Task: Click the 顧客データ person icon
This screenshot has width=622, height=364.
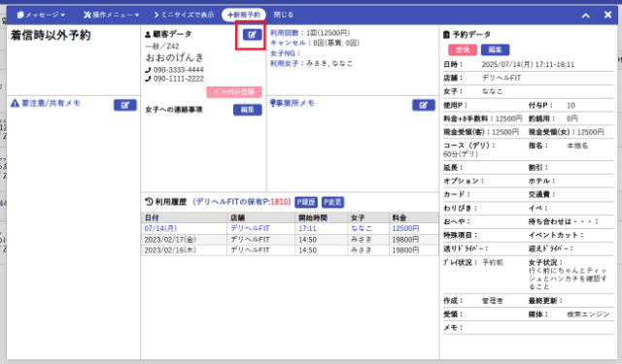Action: (148, 35)
